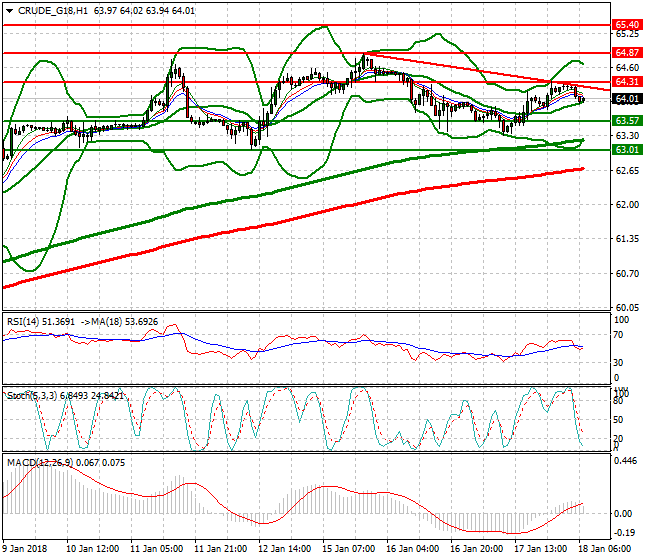
Task: Click the MA(18) 53.6926 value
Action: click(125, 322)
